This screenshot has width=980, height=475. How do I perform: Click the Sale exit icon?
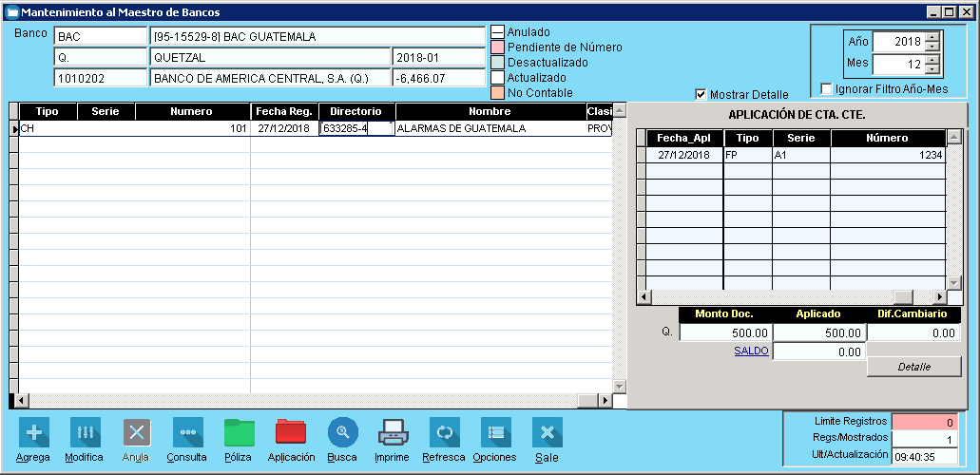click(x=547, y=433)
